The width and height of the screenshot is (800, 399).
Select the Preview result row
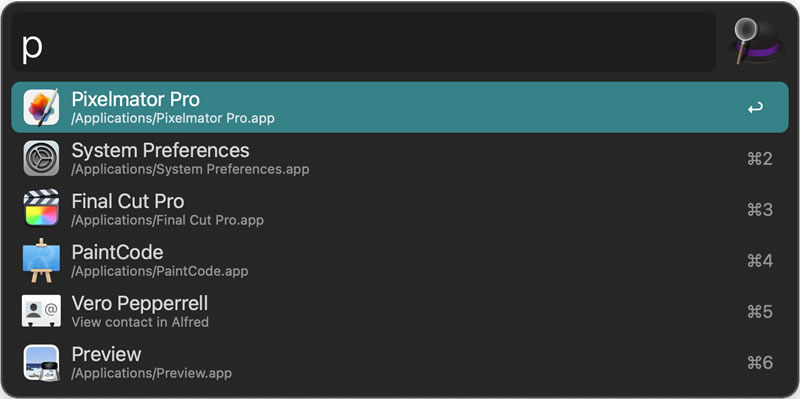tap(399, 362)
